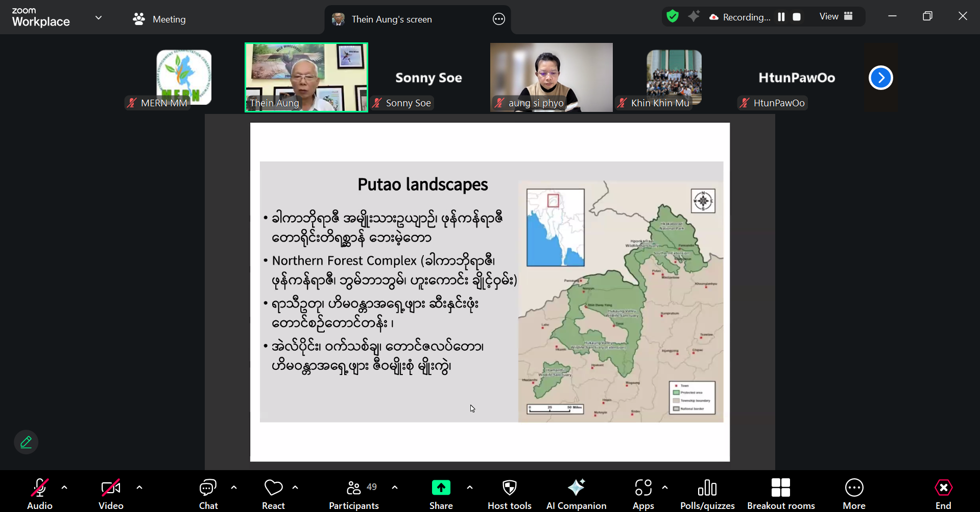Open Host tools shield
Screen dimensions: 980x512
509,494
